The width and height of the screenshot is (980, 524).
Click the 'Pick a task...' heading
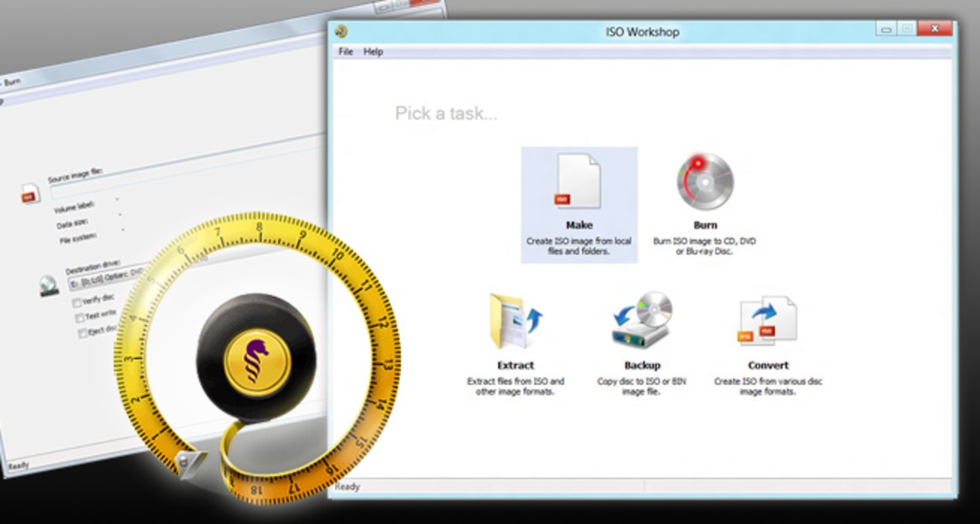(x=446, y=114)
